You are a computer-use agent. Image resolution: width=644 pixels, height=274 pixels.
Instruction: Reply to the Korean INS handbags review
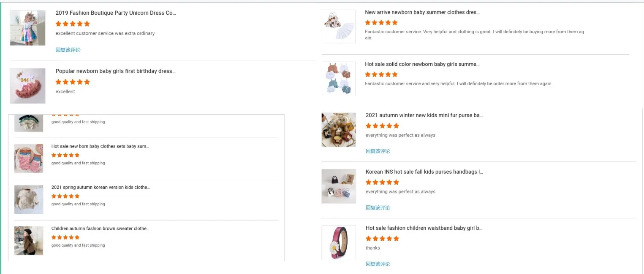tap(378, 207)
